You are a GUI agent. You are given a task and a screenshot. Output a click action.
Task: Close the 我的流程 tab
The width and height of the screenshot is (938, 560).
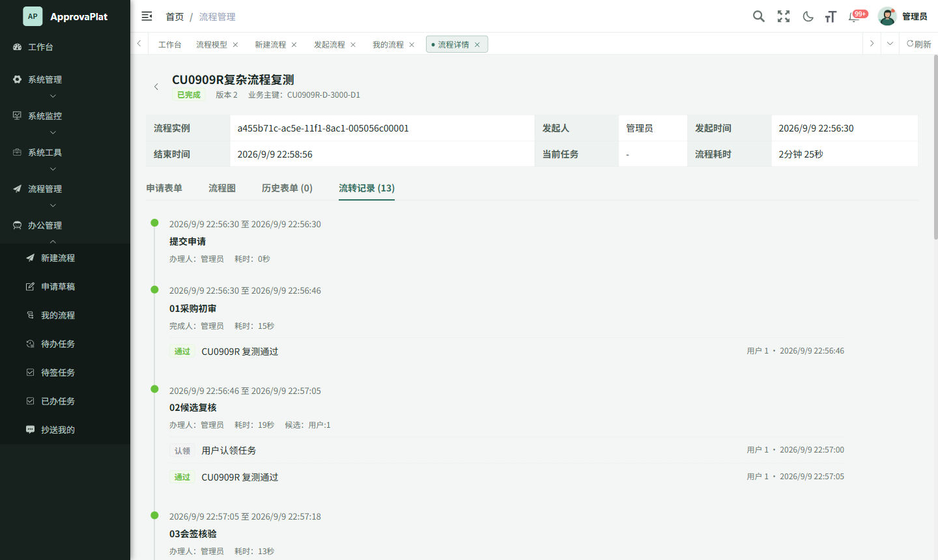412,44
